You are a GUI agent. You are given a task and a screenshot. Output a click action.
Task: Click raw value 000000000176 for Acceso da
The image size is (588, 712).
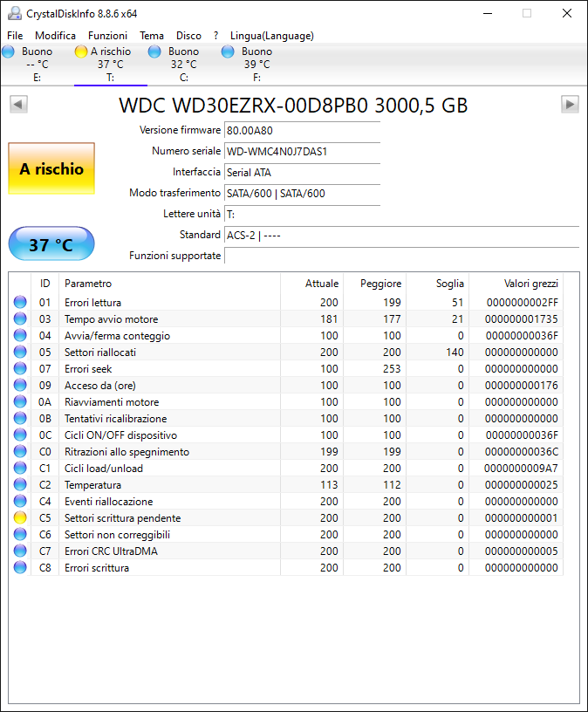(521, 386)
